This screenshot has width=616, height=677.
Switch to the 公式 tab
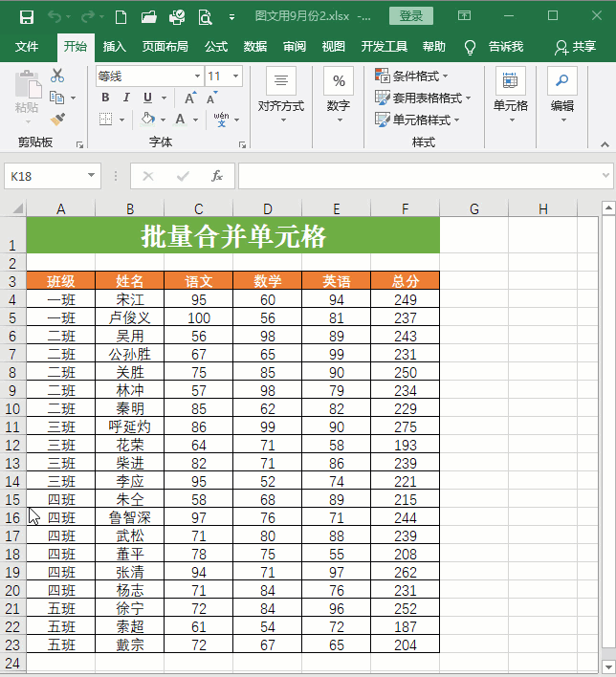216,47
